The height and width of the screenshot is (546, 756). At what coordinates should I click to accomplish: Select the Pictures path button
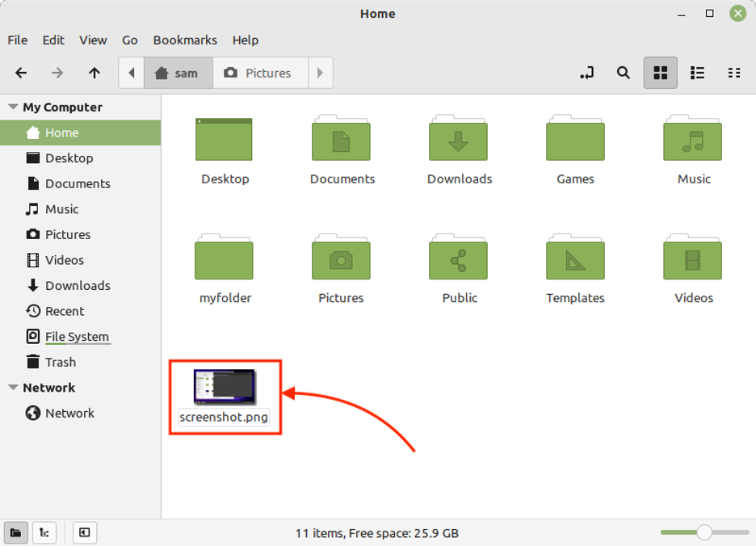coord(260,73)
